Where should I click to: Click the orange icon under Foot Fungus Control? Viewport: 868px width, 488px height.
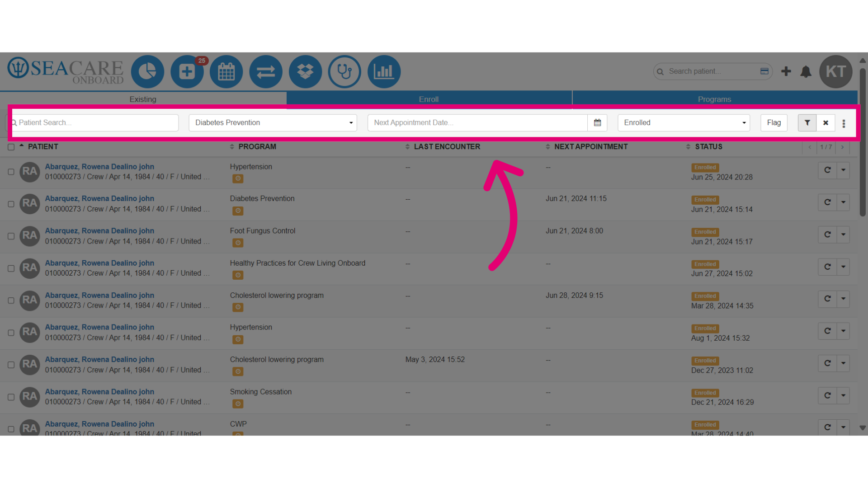238,243
